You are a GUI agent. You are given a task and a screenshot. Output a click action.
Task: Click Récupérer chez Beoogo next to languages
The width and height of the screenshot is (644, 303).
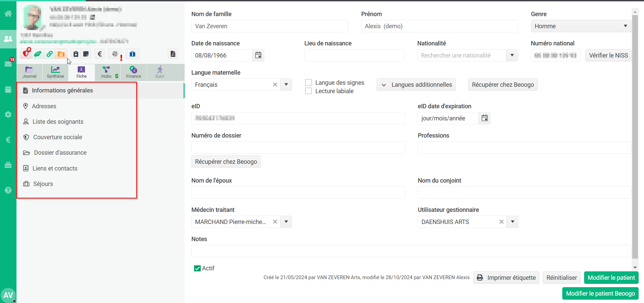(503, 84)
